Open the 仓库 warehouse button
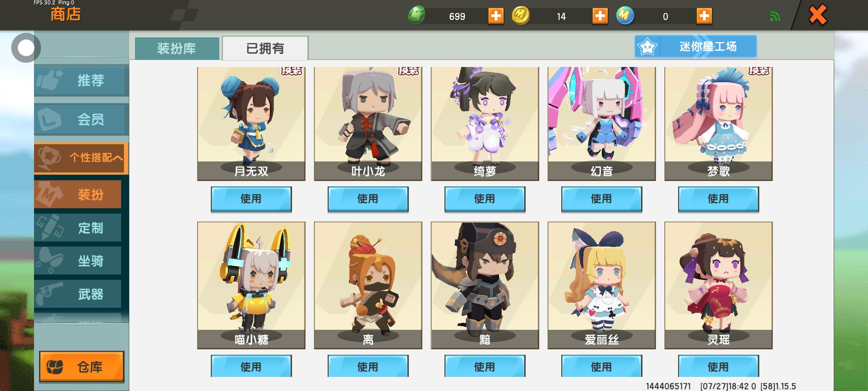The height and width of the screenshot is (391, 868). (x=82, y=367)
